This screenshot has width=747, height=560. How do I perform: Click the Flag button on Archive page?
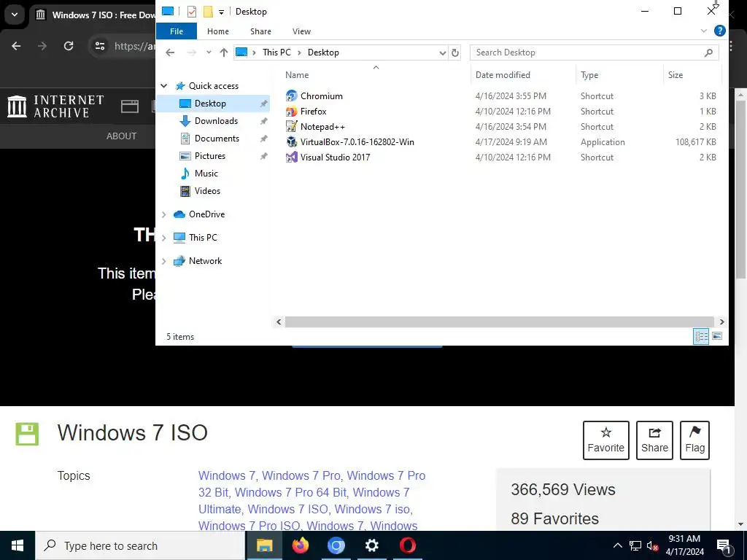pyautogui.click(x=694, y=440)
